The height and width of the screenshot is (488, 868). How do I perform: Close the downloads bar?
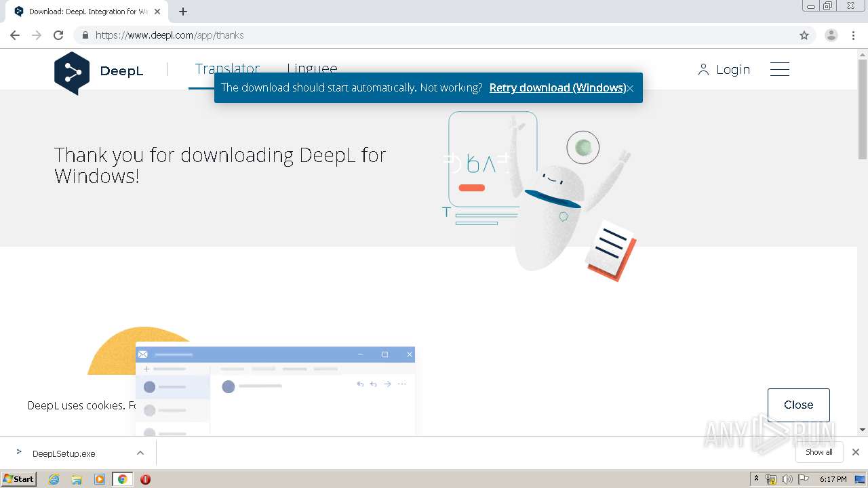click(x=856, y=452)
